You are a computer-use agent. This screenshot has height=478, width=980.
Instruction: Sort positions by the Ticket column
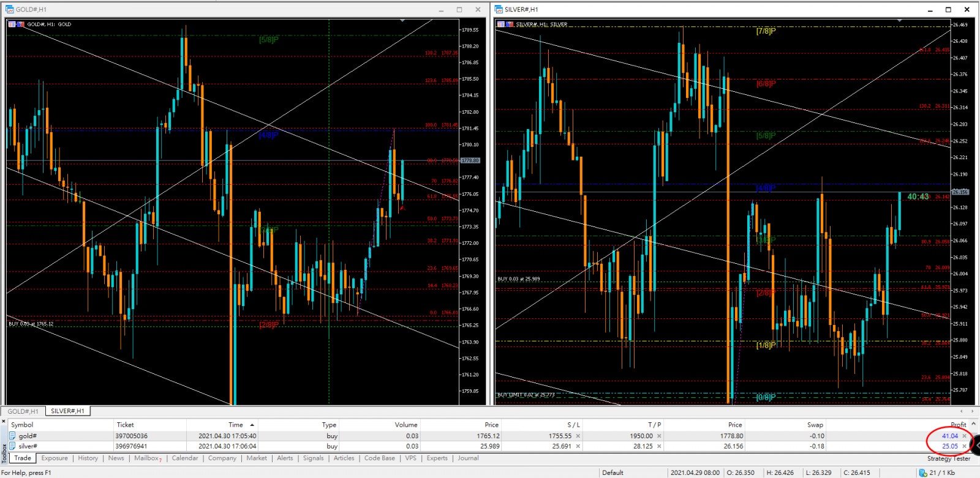125,425
